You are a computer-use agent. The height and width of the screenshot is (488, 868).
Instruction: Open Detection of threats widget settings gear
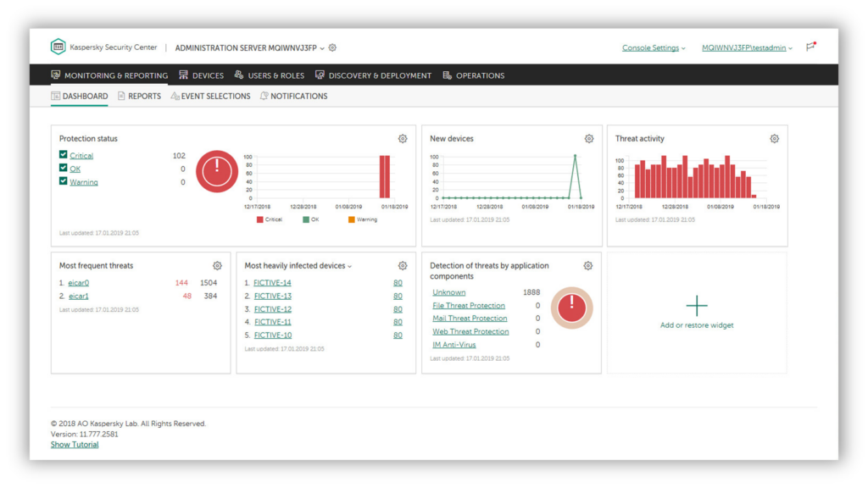[587, 266]
